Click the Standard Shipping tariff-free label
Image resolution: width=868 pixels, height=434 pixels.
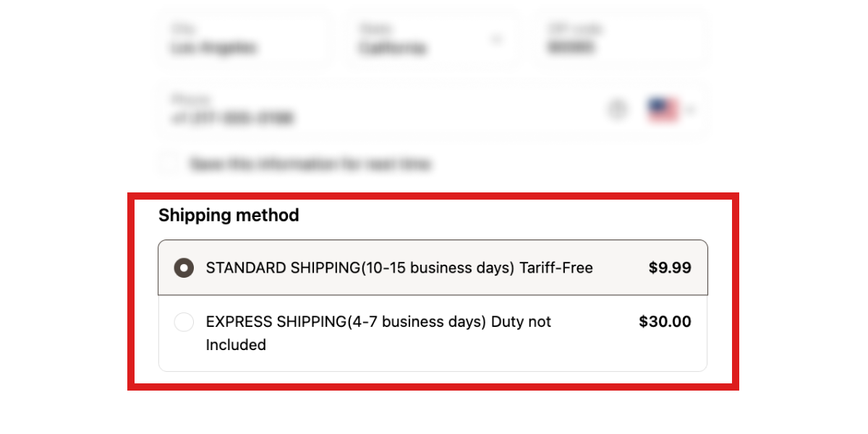399,268
